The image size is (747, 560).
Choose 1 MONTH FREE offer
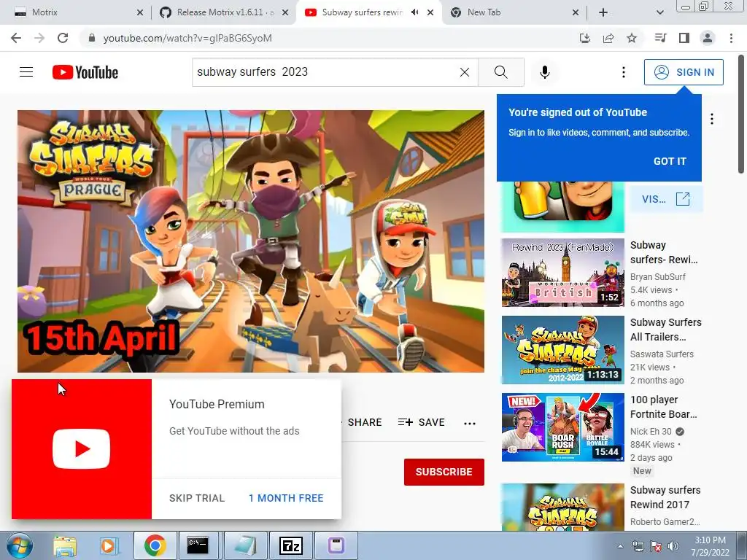pyautogui.click(x=286, y=498)
